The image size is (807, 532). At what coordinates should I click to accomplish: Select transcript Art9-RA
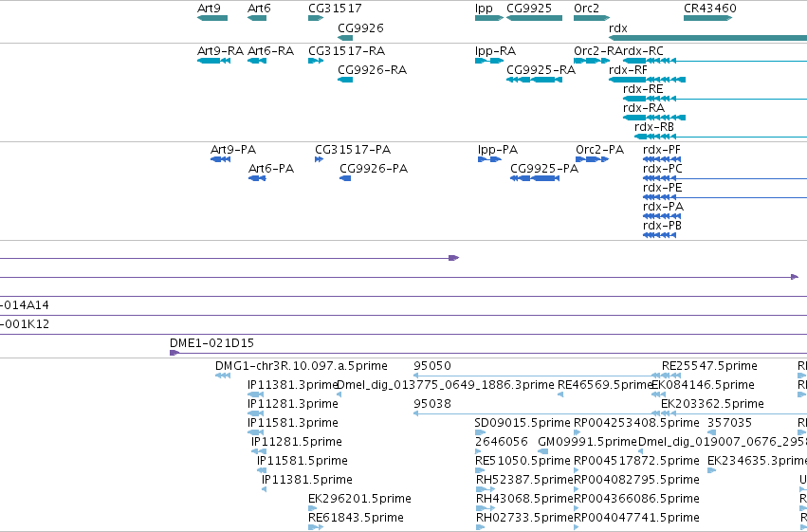(213, 61)
